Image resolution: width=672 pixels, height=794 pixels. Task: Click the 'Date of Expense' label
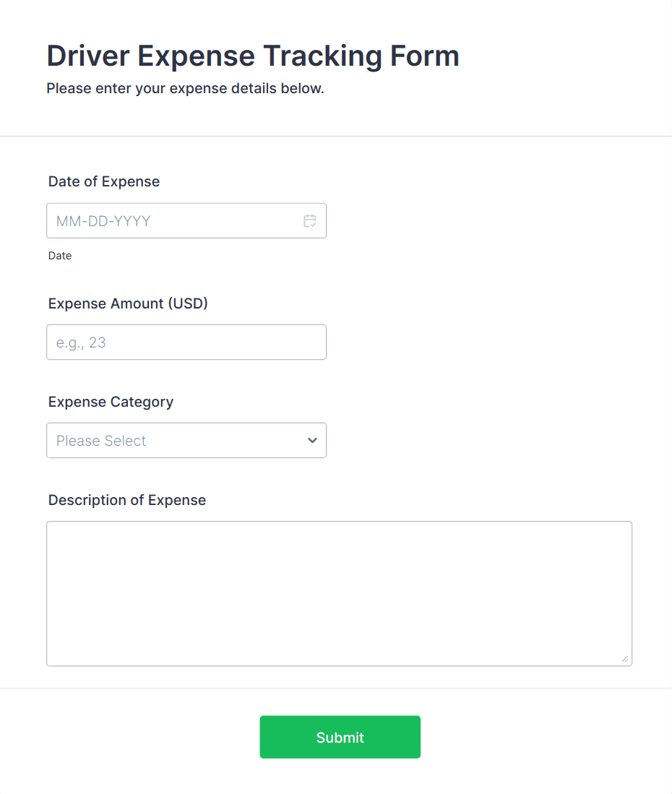coord(104,181)
